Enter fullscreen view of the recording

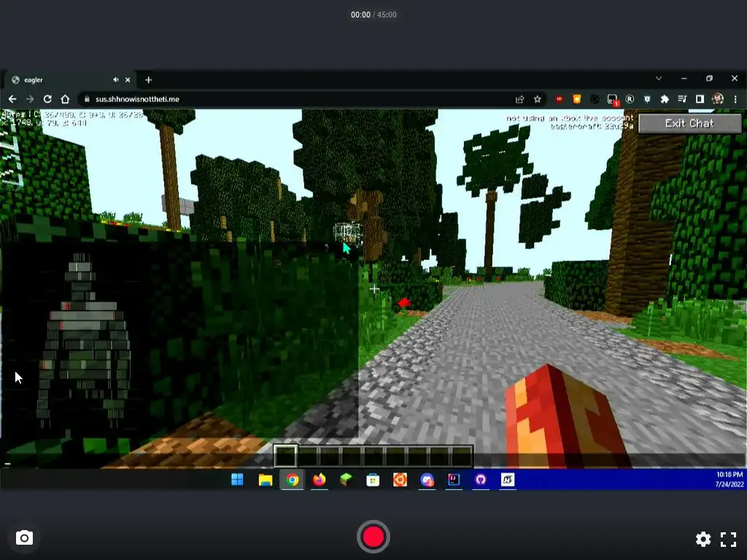pos(728,539)
